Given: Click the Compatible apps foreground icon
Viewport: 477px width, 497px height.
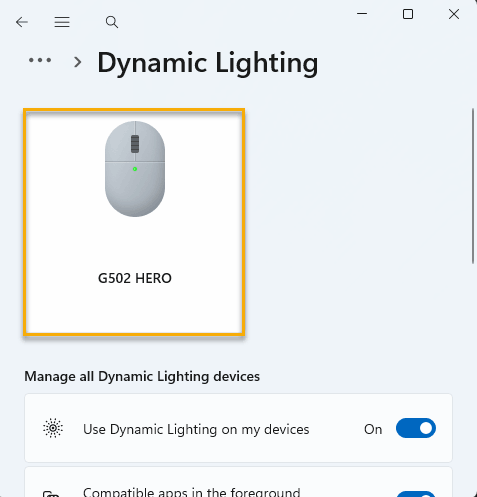Looking at the screenshot, I should [51, 493].
